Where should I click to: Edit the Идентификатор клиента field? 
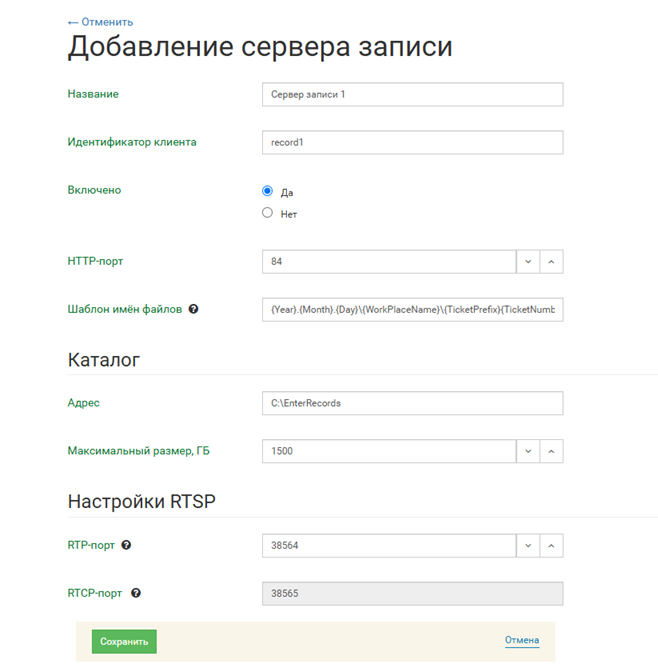point(413,142)
